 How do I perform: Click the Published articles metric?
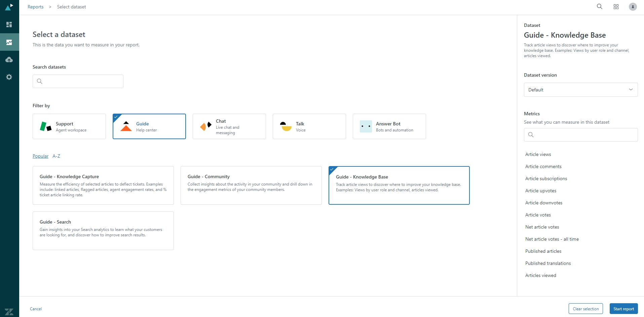pos(543,251)
